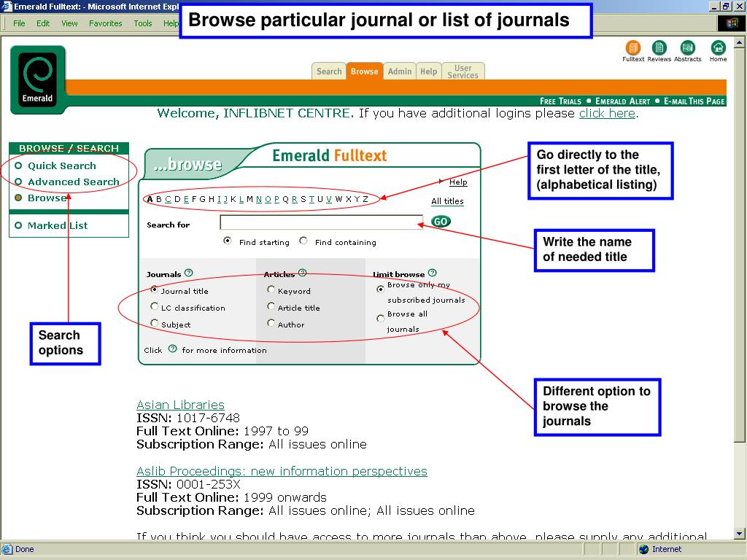Open the Edit menu
The width and height of the screenshot is (747, 560).
[43, 23]
